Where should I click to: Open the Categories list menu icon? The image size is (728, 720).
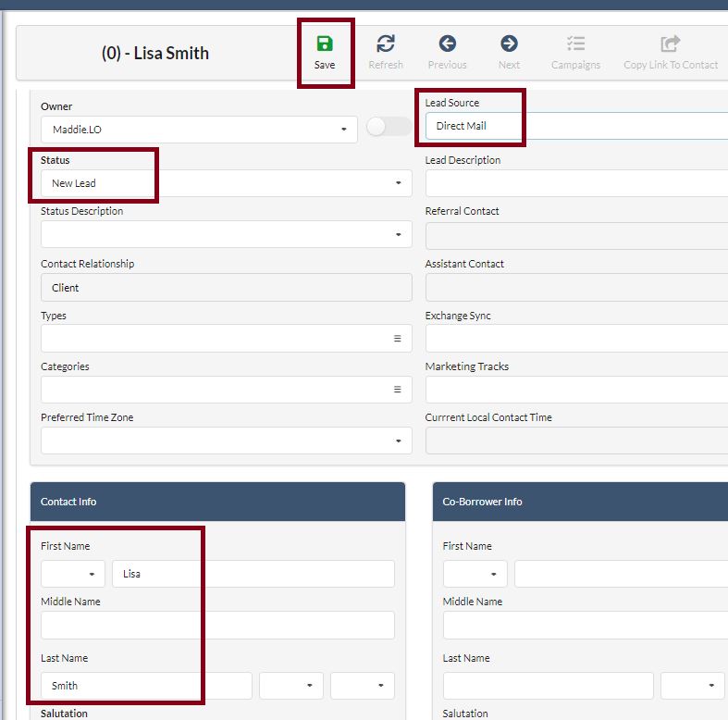(x=398, y=390)
